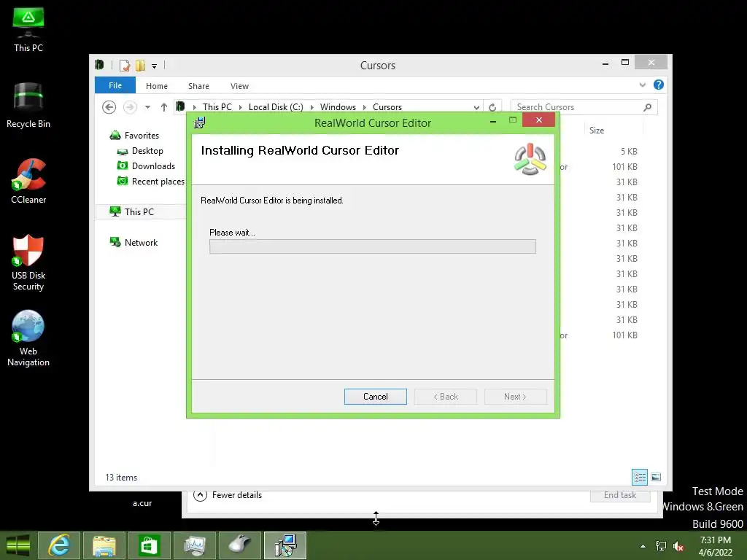Image resolution: width=747 pixels, height=560 pixels.
Task: Open Quick Access Toolbar customize dropdown
Action: 155,66
